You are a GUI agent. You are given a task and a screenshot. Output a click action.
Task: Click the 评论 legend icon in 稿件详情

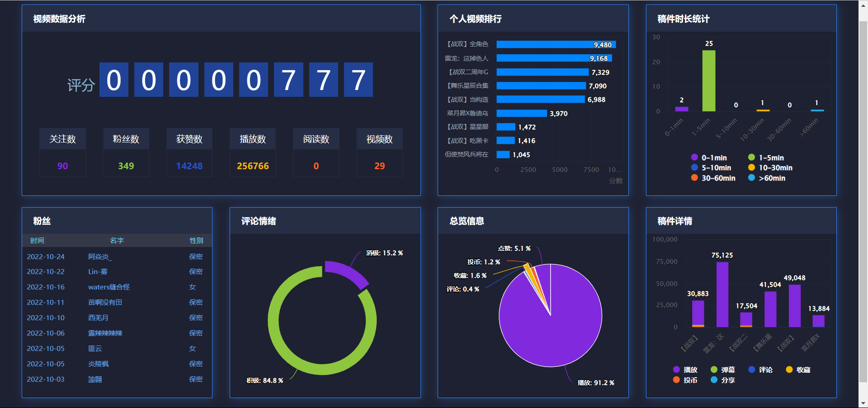pos(751,370)
